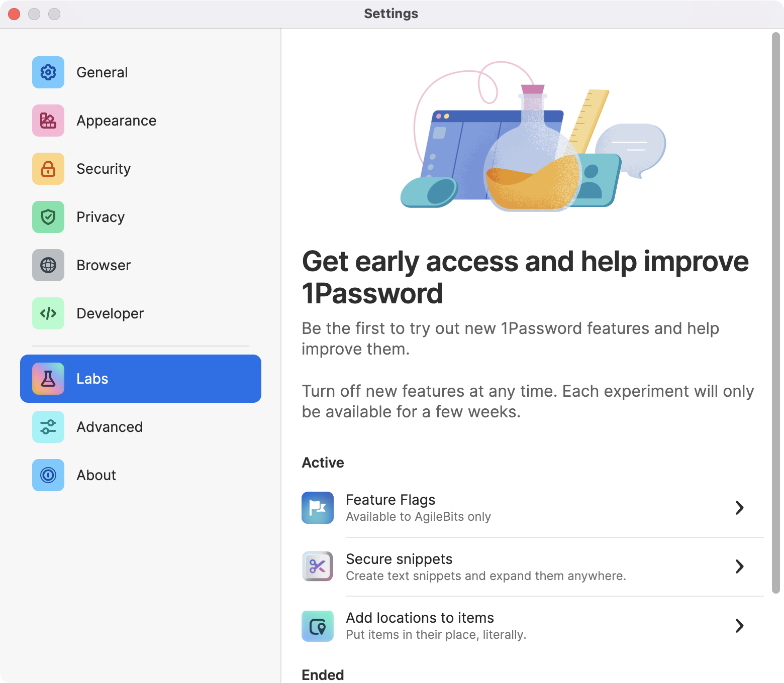Open the Feature Flags experiment
This screenshot has height=683, width=784.
pos(533,508)
